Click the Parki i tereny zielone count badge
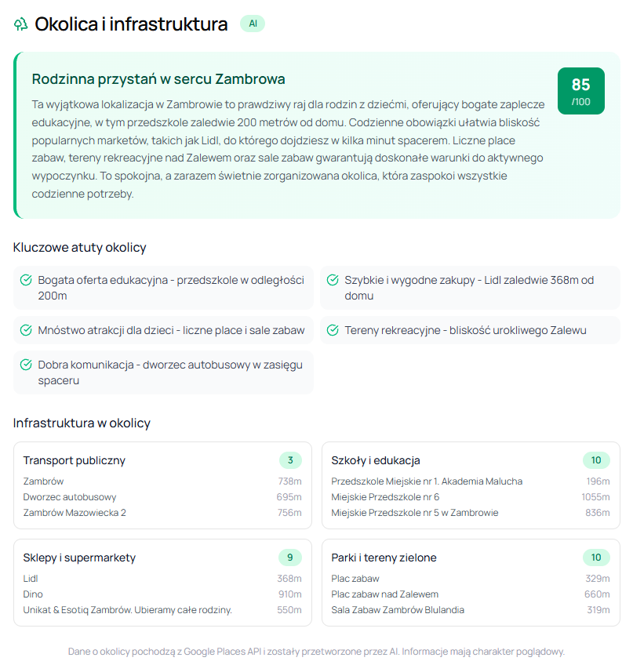Screen dimensions: 633x672 pyautogui.click(x=596, y=558)
